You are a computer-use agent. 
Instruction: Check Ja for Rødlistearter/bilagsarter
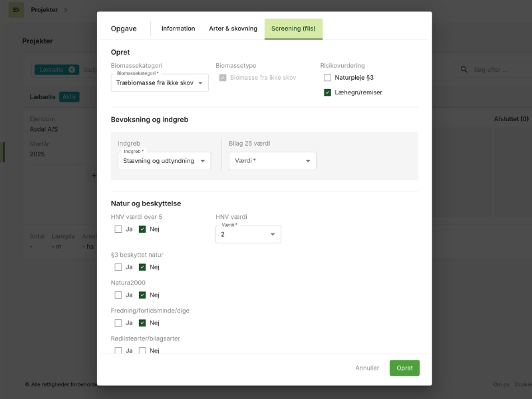(118, 350)
